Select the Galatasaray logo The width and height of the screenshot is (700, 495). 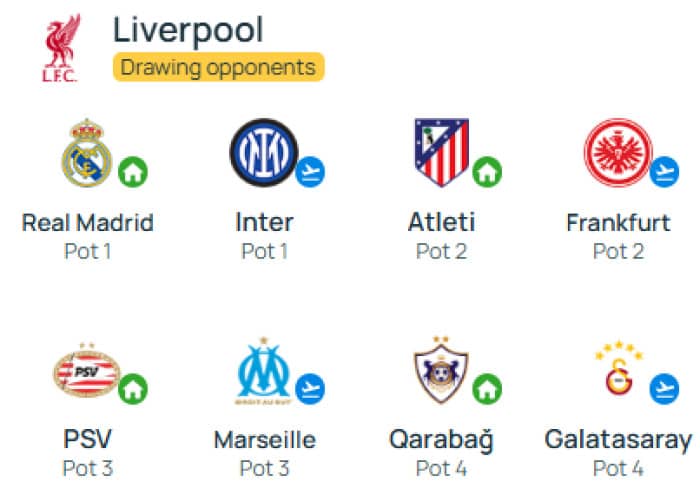619,368
